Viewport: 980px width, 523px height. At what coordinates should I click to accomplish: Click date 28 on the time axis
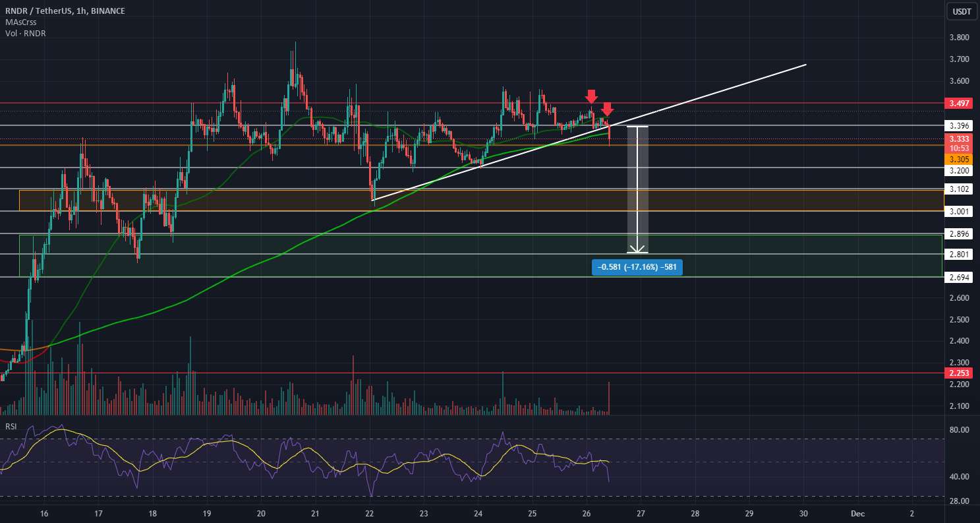(695, 512)
